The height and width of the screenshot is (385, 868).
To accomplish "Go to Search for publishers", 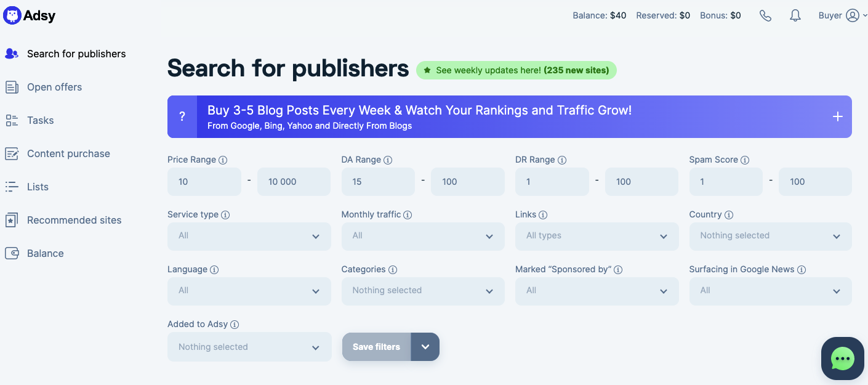I will 76,54.
